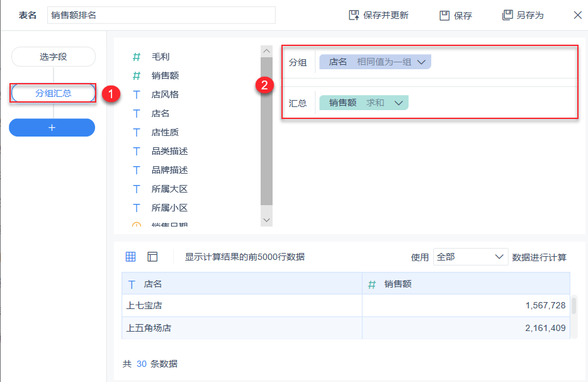The height and width of the screenshot is (382, 588).
Task: Edit the 表名 table name field
Action: (x=161, y=15)
